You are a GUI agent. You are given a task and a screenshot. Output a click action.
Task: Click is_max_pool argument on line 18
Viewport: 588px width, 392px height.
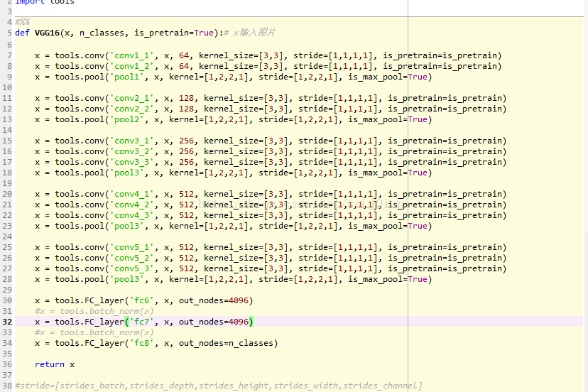pos(388,173)
